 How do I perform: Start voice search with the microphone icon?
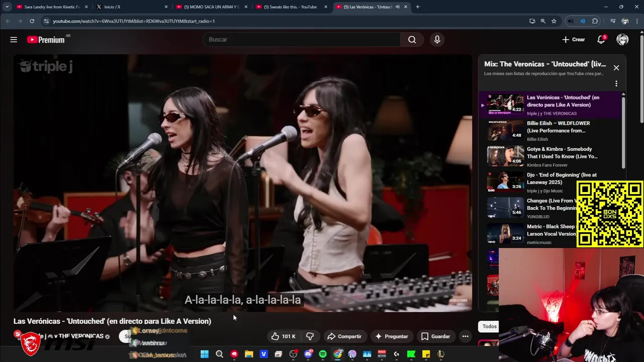point(437,40)
